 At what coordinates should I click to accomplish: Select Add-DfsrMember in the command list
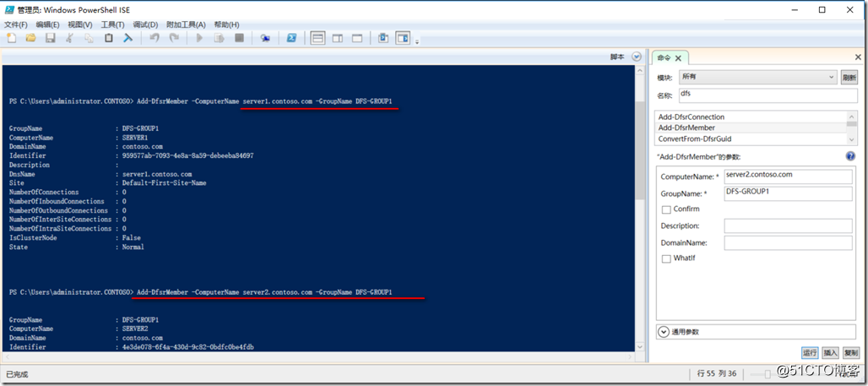tap(751, 128)
